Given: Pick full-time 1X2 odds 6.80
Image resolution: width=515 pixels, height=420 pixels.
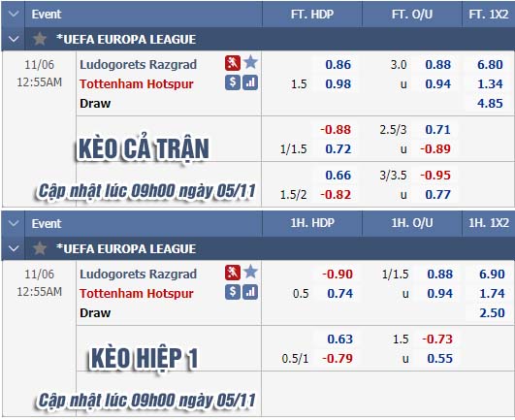Looking at the screenshot, I should [490, 64].
